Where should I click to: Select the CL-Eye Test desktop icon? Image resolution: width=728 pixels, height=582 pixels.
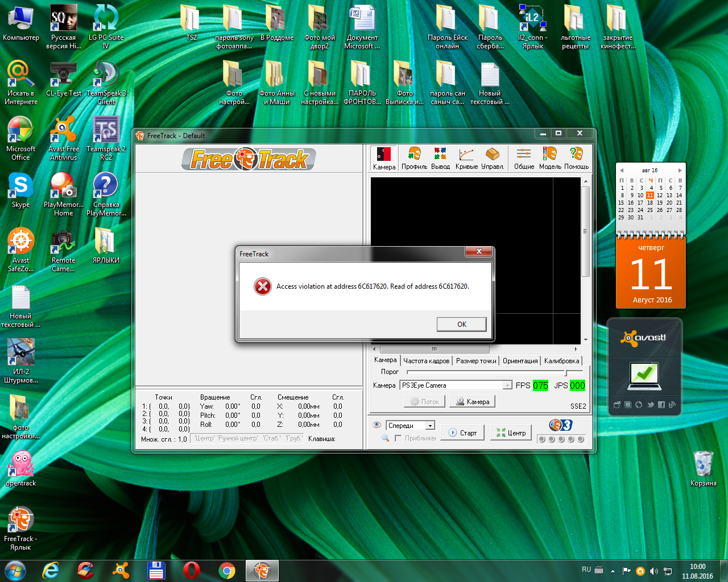tap(63, 78)
